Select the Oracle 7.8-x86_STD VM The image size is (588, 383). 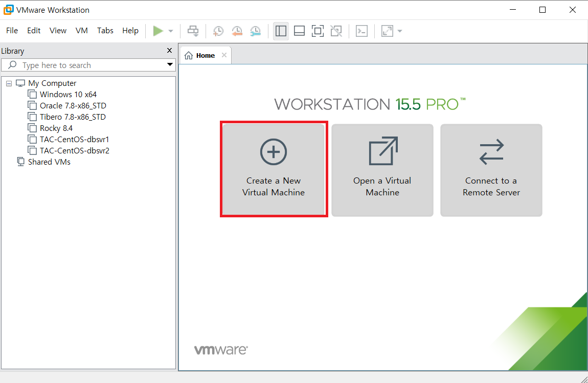73,105
